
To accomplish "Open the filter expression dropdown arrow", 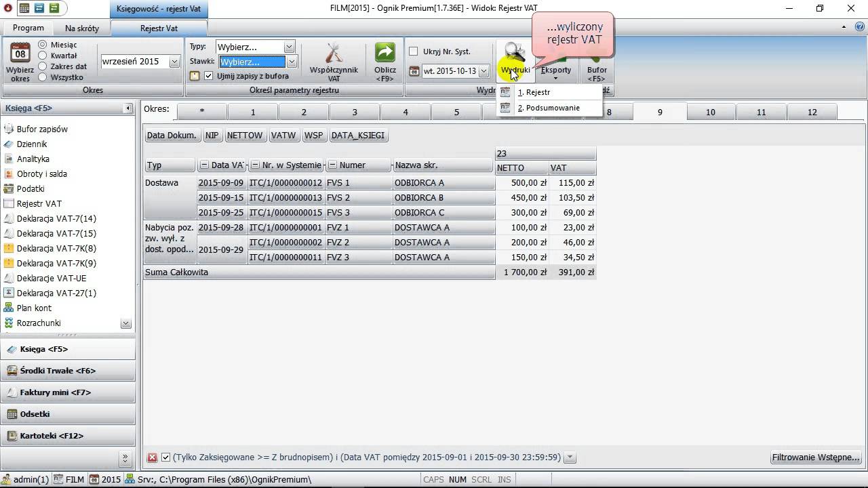I will [x=570, y=457].
